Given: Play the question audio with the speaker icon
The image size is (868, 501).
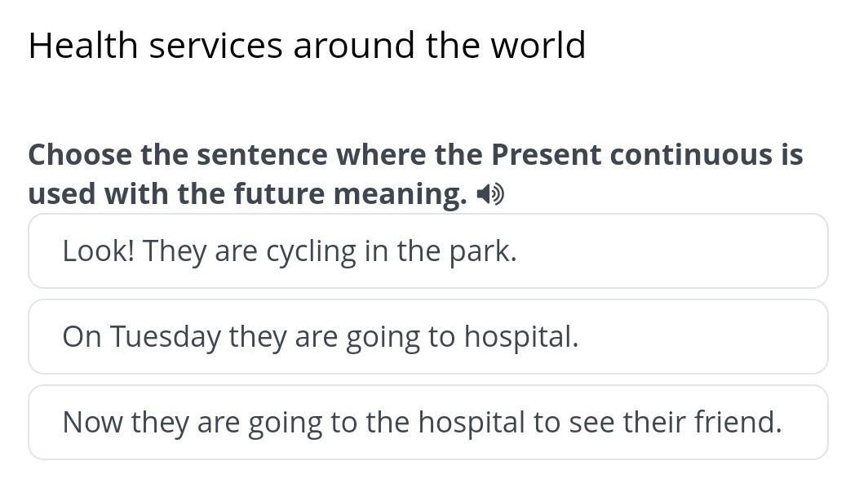Looking at the screenshot, I should pyautogui.click(x=490, y=194).
